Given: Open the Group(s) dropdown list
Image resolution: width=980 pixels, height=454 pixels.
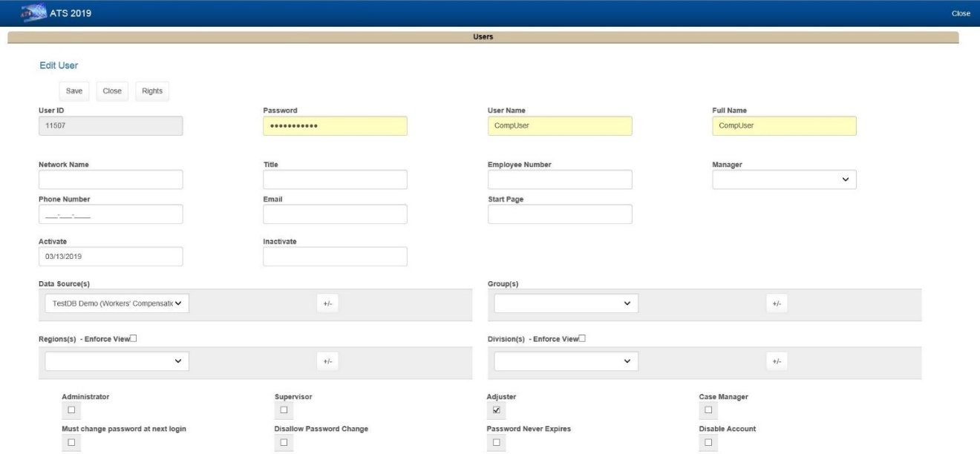Looking at the screenshot, I should 566,303.
